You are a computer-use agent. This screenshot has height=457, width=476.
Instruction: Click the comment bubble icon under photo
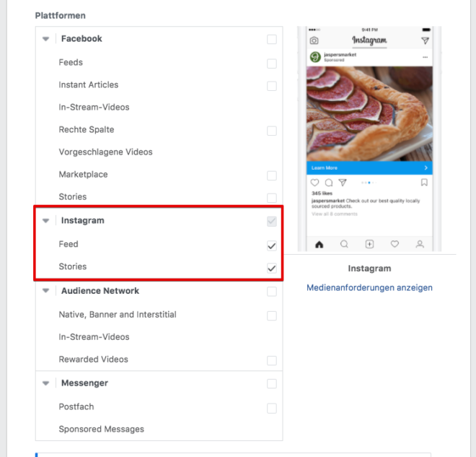tap(329, 183)
